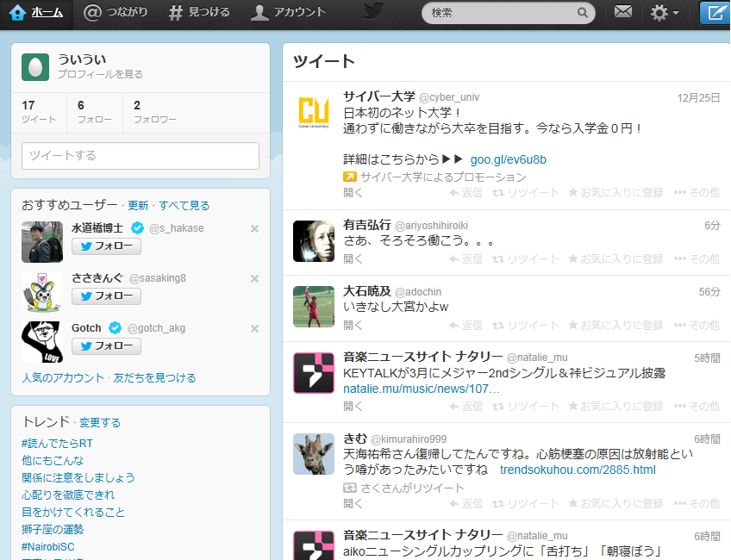This screenshot has width=731, height=560.
Task: Open trend 心配りを徹底できれ
Action: point(68,495)
